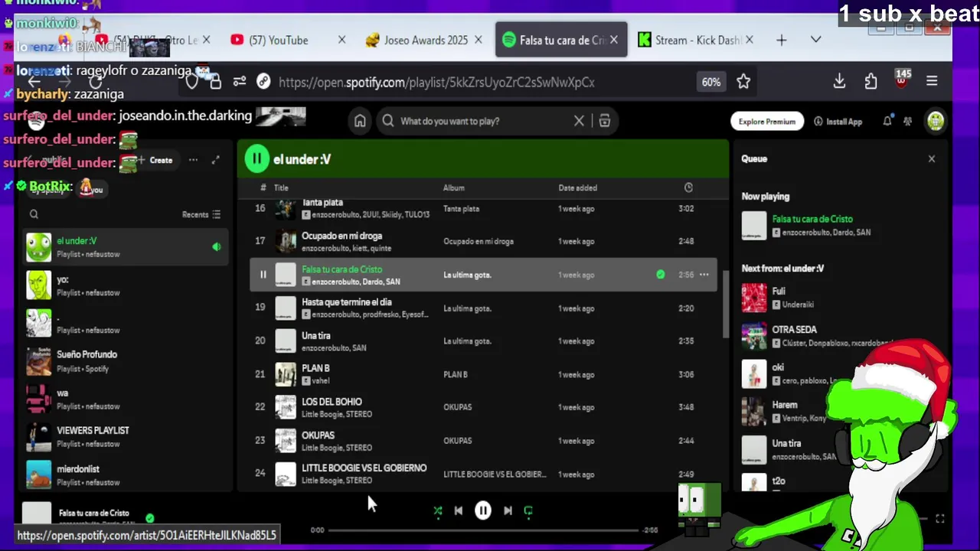Click the Explore Premium button
This screenshot has height=551, width=980.
pyautogui.click(x=766, y=121)
